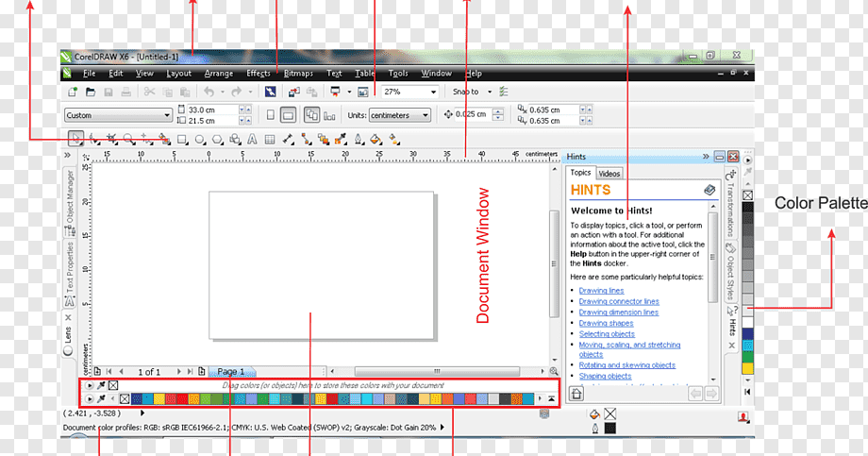Toggle portrait page orientation
Viewport: 868px width, 456px height.
coord(270,115)
